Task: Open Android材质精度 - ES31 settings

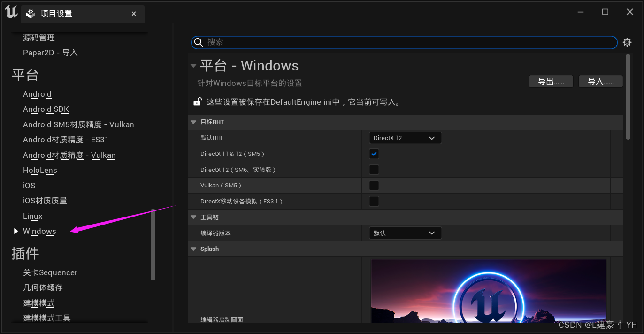Action: [x=66, y=140]
